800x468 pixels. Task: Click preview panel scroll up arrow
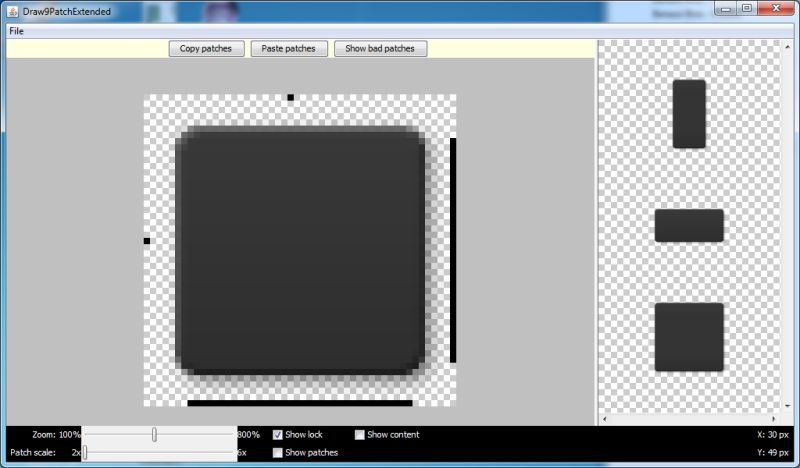tap(788, 47)
